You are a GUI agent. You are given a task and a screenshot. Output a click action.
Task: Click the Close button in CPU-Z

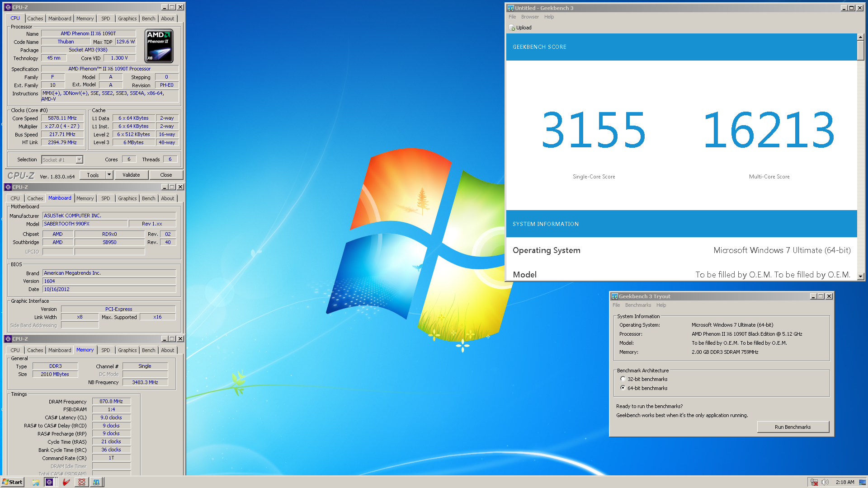(166, 175)
